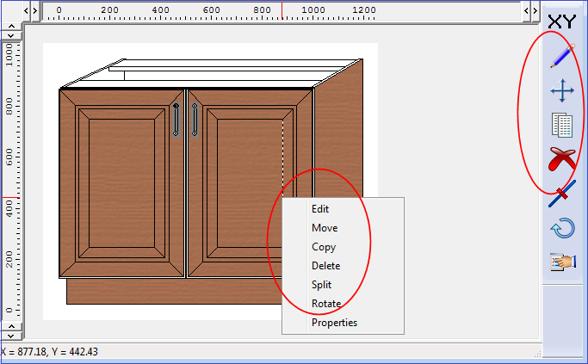Image resolution: width=588 pixels, height=364 pixels.
Task: Click down arrow below the vertical ruler
Action: tap(11, 336)
